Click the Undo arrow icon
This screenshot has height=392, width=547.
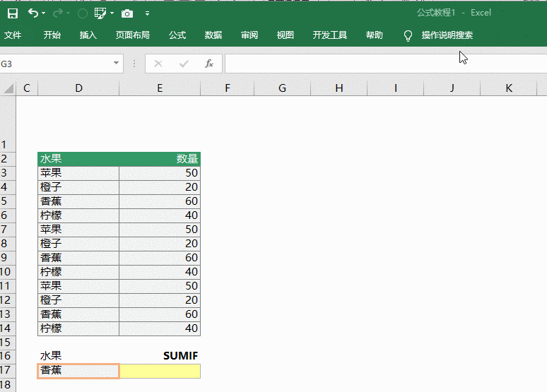(33, 13)
